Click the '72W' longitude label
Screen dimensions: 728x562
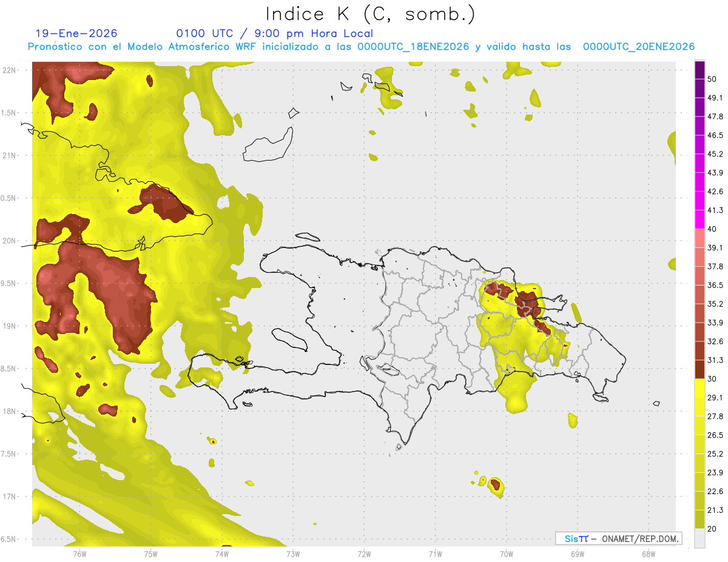coord(364,554)
